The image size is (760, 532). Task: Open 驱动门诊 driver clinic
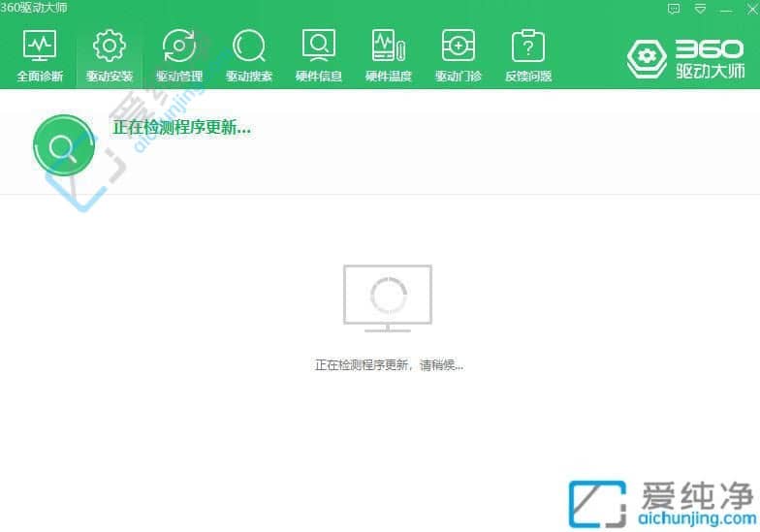coord(458,54)
